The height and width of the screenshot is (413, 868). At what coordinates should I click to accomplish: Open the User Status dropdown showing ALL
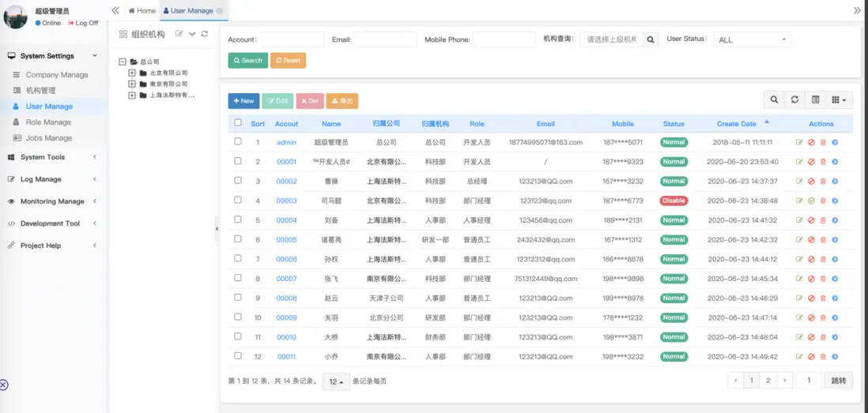pyautogui.click(x=752, y=39)
